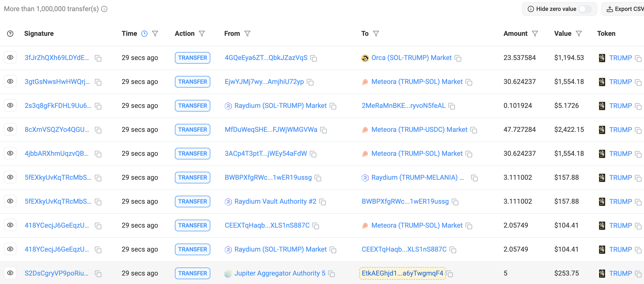Copy the 3fJrZhQXh69LDYdE signature
This screenshot has width=644, height=284.
(x=98, y=58)
